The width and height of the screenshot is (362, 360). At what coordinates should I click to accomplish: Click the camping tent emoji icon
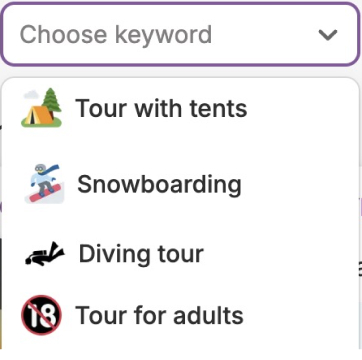[x=41, y=108]
